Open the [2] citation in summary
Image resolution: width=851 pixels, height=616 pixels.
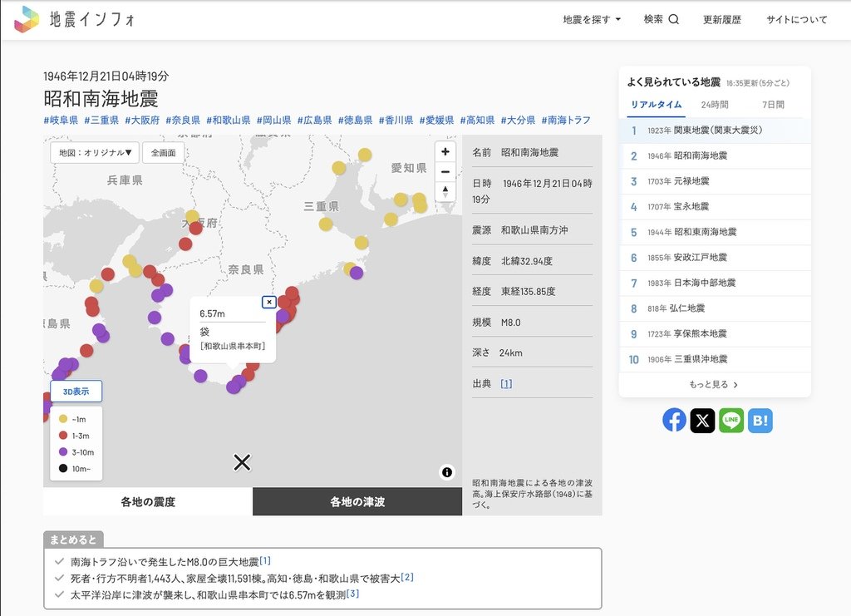407,577
